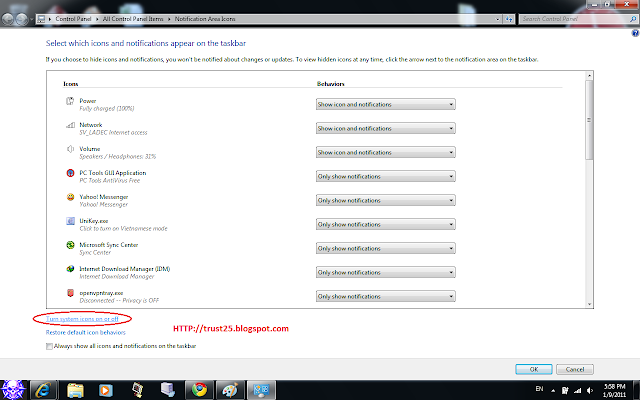
Task: Click the Volume speaker icon in list
Action: 70,149
